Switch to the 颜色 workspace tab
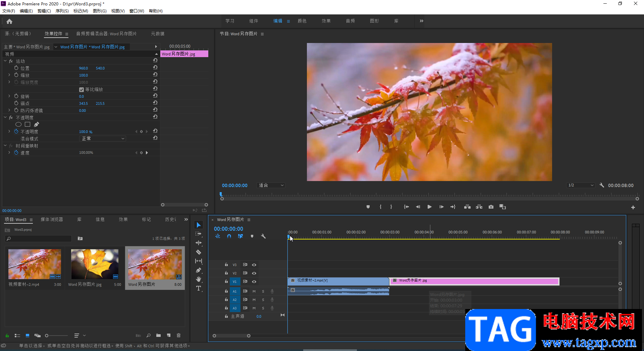The height and width of the screenshot is (351, 644). [x=302, y=21]
